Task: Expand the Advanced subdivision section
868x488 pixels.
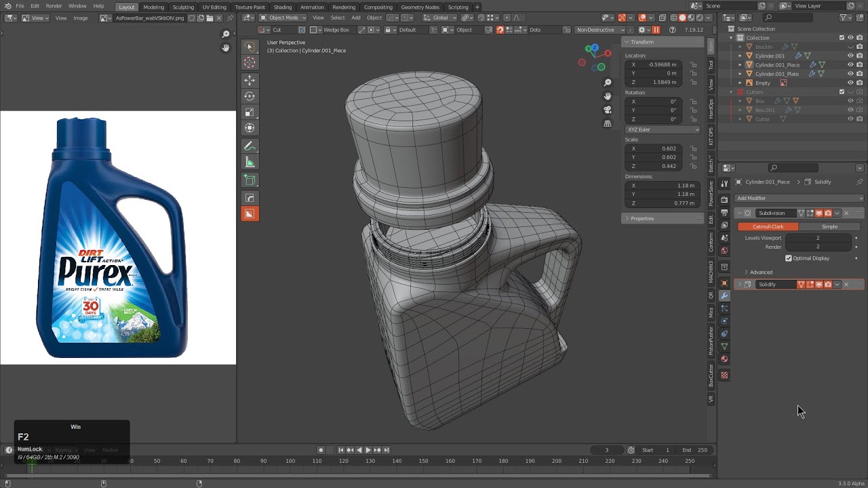Action: click(760, 272)
